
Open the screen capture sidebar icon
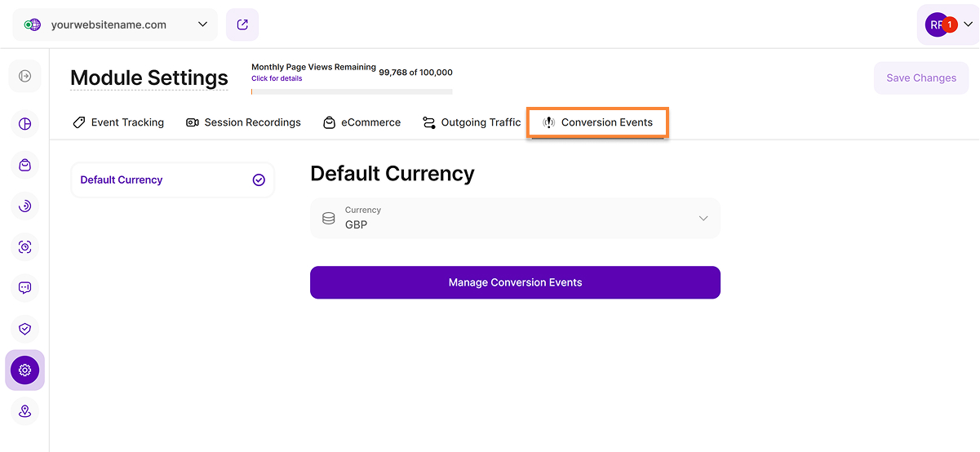pos(24,246)
